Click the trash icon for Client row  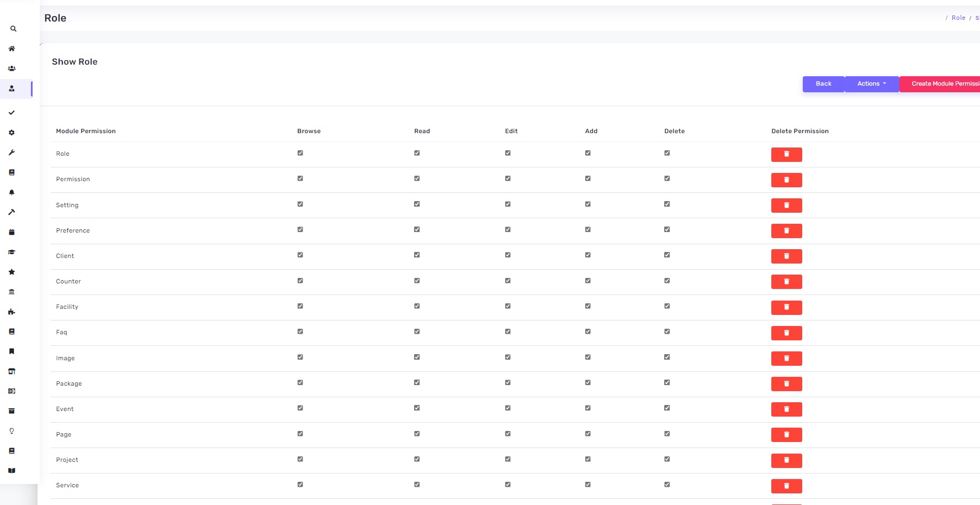786,256
